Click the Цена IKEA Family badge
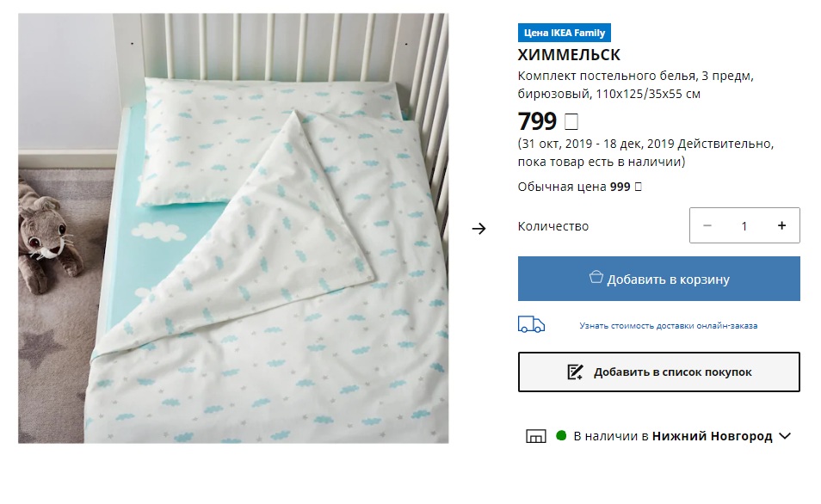 click(565, 34)
